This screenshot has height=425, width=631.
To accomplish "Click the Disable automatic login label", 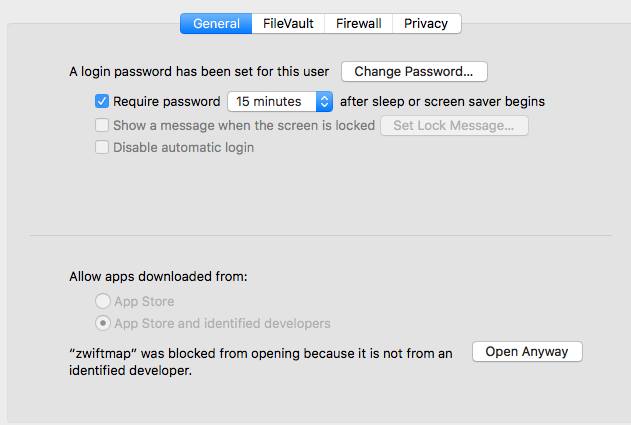I will pos(184,147).
